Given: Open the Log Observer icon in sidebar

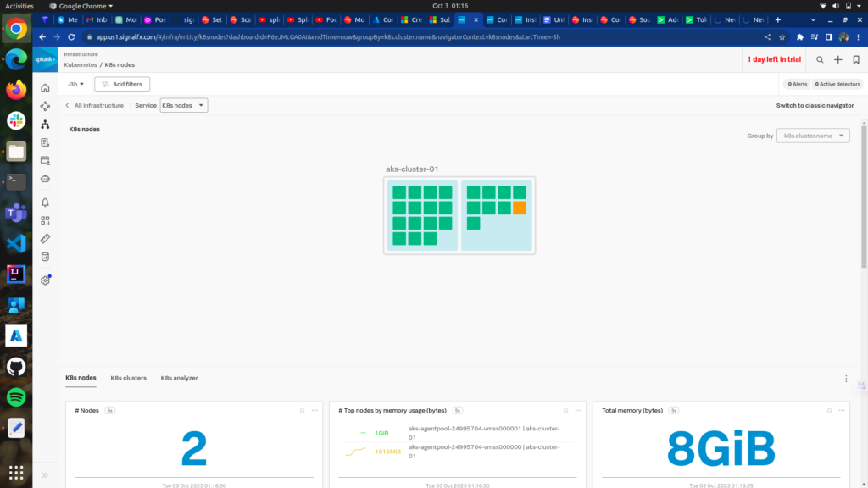Looking at the screenshot, I should click(45, 142).
